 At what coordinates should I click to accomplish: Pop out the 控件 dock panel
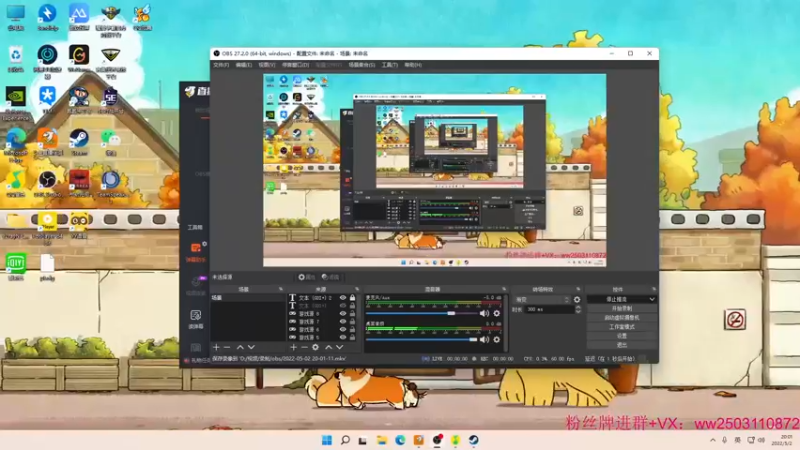coord(654,289)
